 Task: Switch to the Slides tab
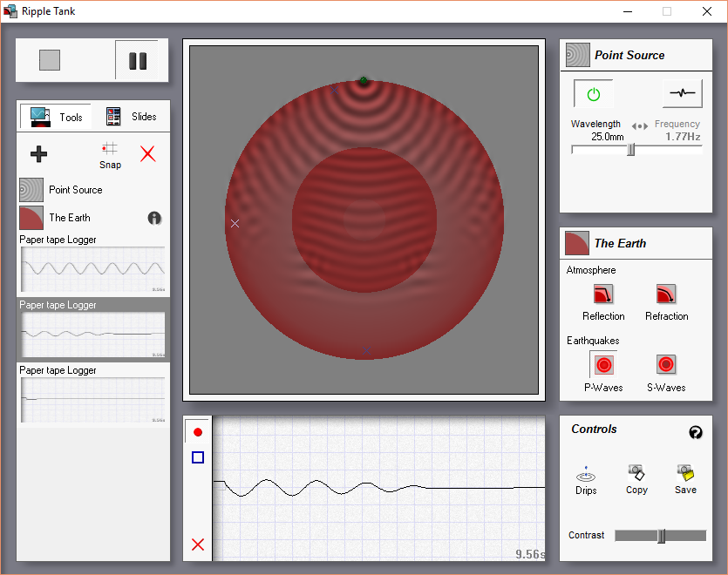click(132, 117)
